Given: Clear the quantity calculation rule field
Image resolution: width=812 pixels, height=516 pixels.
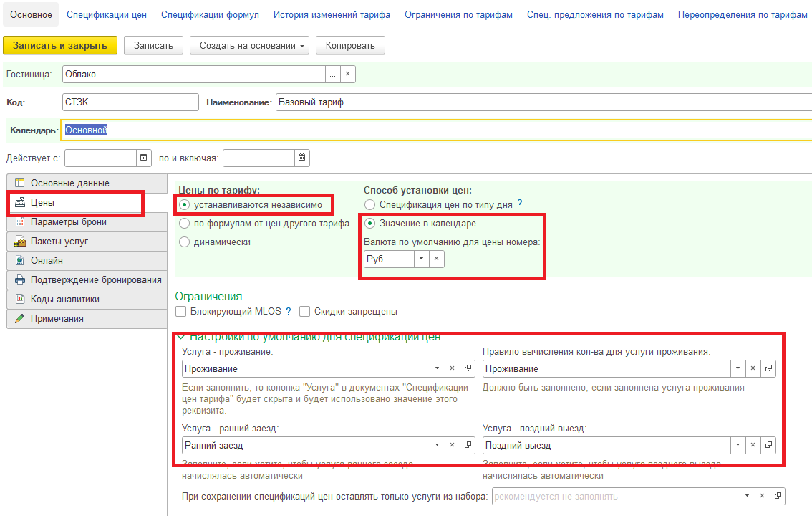Looking at the screenshot, I should coord(753,368).
